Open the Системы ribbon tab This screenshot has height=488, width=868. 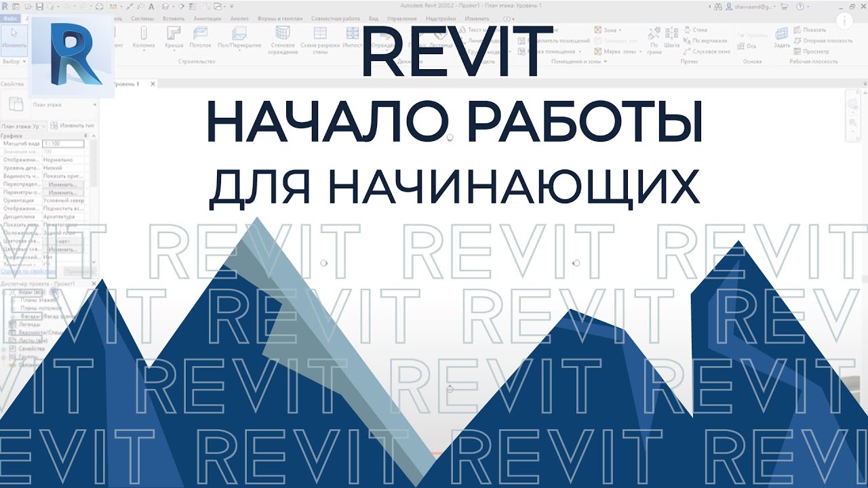(142, 18)
